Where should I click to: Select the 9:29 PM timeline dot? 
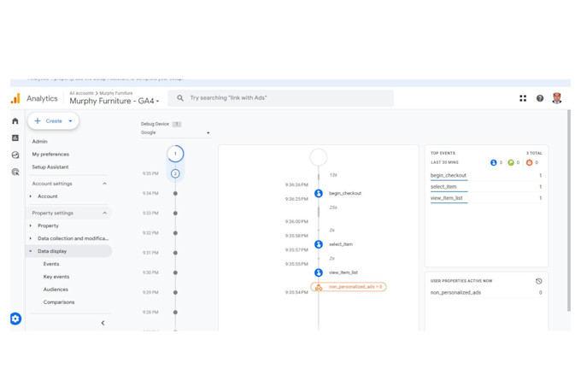[x=175, y=292]
